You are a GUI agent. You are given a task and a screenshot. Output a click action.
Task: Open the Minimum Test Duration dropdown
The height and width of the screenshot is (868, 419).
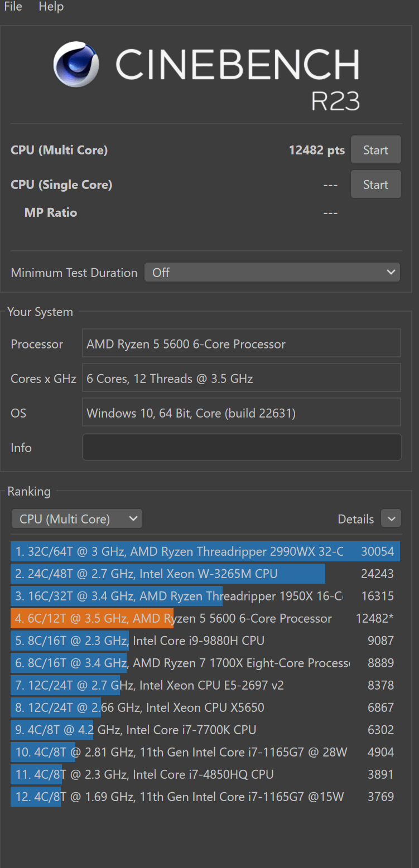click(272, 273)
